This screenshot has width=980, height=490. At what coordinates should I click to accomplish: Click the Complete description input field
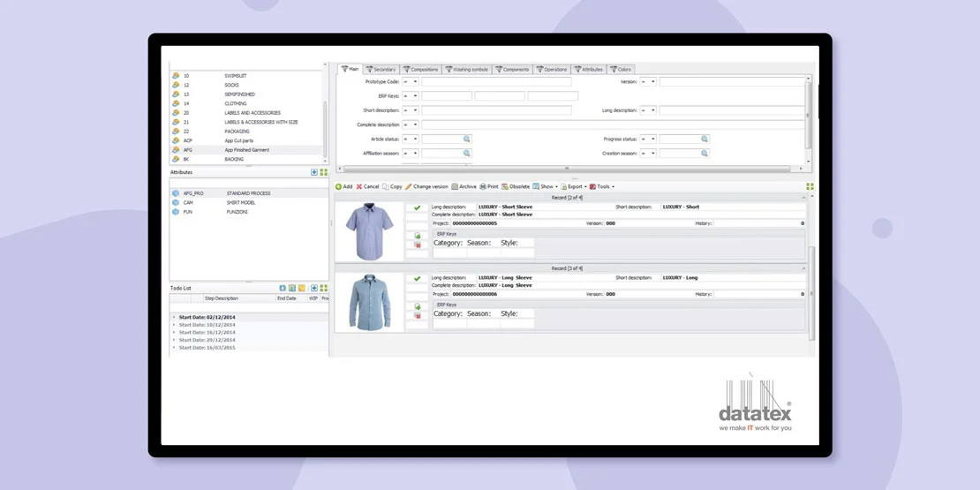[x=613, y=124]
